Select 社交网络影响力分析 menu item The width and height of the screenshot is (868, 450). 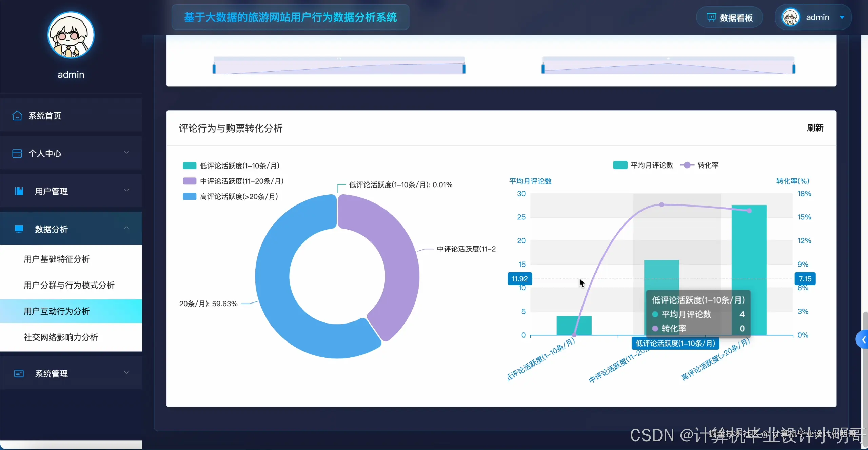61,337
